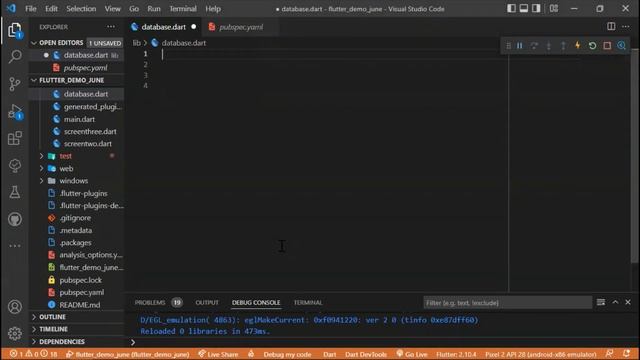Open the Testing flask icon view
This screenshot has width=640, height=360.
click(15, 192)
